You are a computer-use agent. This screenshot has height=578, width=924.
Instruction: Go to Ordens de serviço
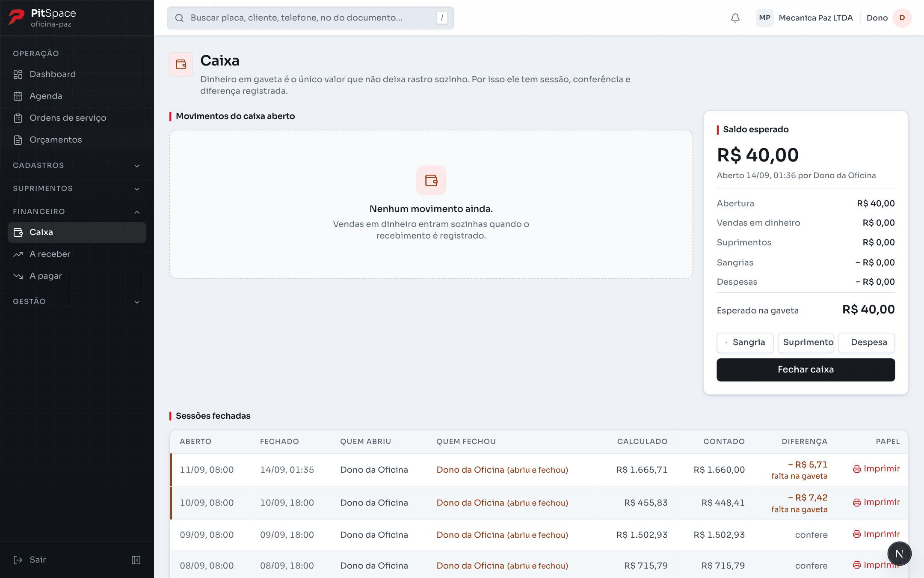coord(77,118)
